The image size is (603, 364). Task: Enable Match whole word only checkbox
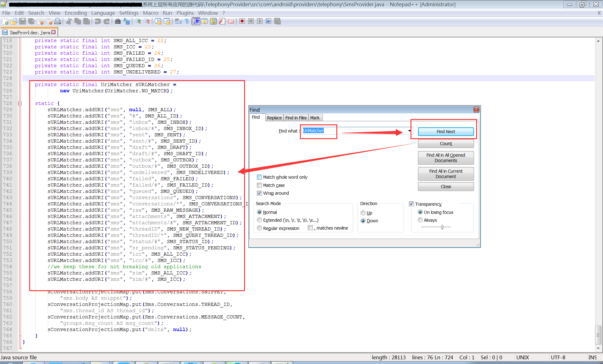pyautogui.click(x=259, y=177)
